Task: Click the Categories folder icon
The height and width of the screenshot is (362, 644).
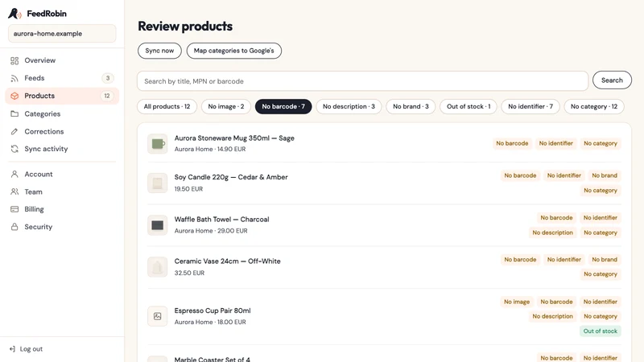Action: 14,114
